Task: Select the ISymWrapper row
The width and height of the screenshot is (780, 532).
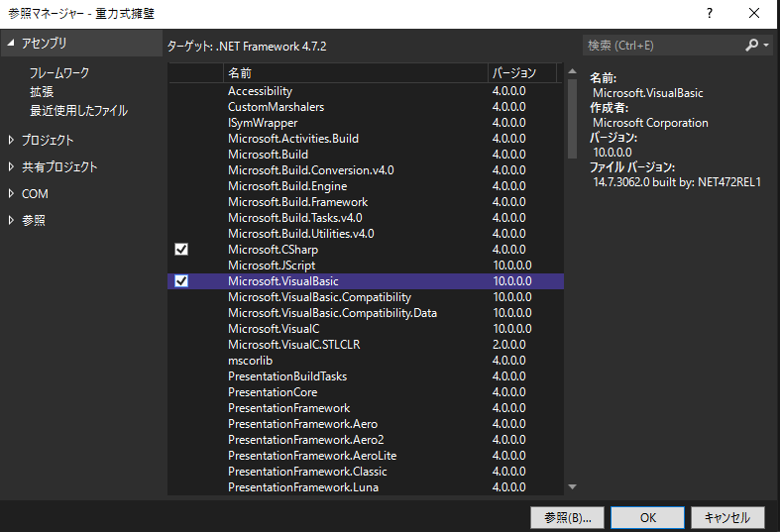Action: (366, 123)
